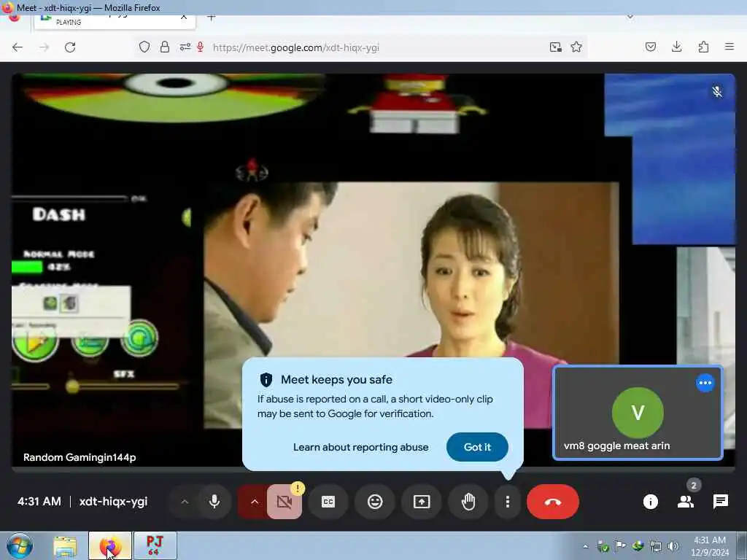The width and height of the screenshot is (747, 560).
Task: Open the Windows Start menu
Action: coord(20,545)
